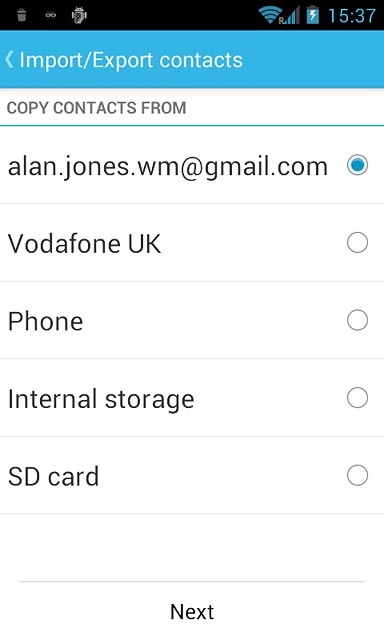Viewport: 384px width, 640px height.
Task: Tap the Wi-Fi signal icon
Action: pyautogui.click(x=269, y=15)
